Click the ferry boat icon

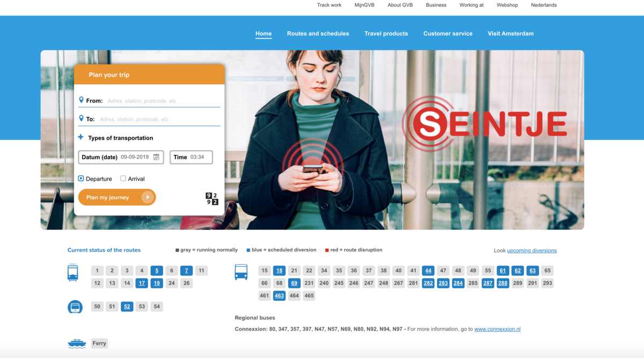pos(77,344)
